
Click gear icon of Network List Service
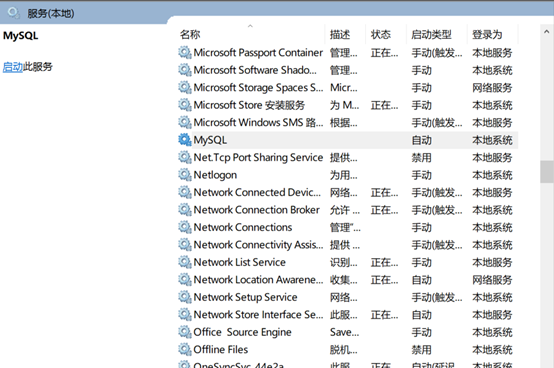pos(184,262)
